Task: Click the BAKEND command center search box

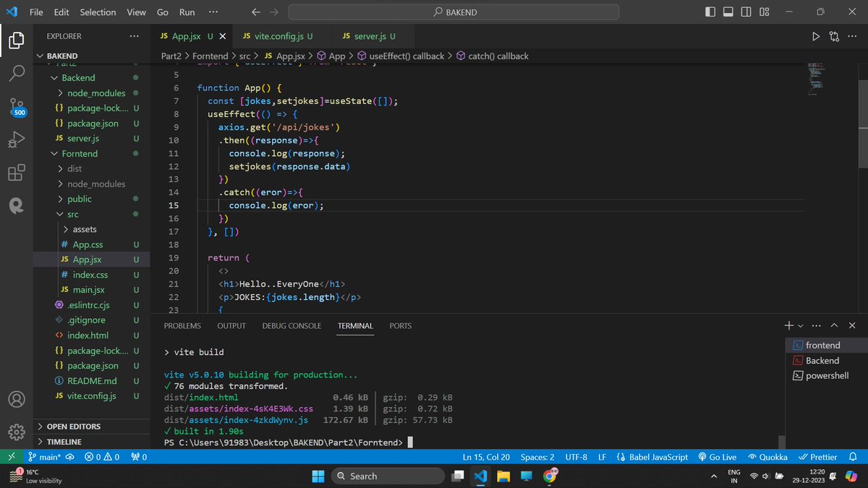Action: [454, 12]
